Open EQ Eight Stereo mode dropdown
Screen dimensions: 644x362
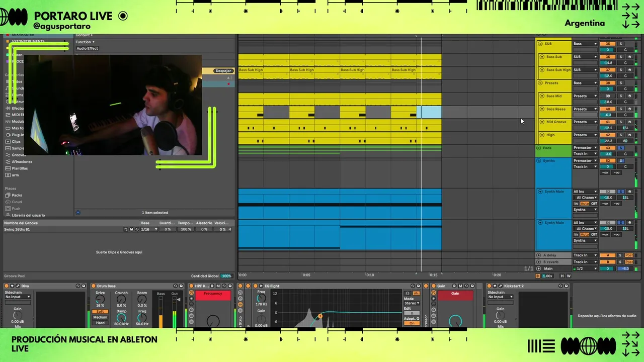tap(412, 303)
